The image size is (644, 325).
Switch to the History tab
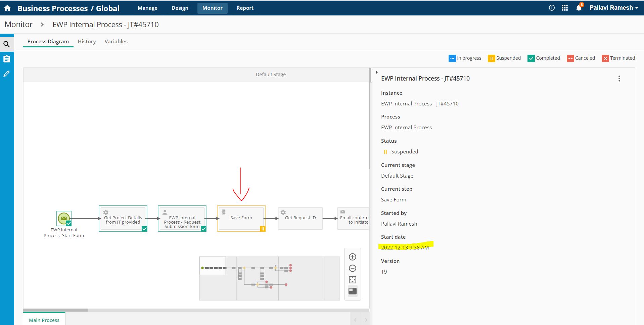pos(87,42)
